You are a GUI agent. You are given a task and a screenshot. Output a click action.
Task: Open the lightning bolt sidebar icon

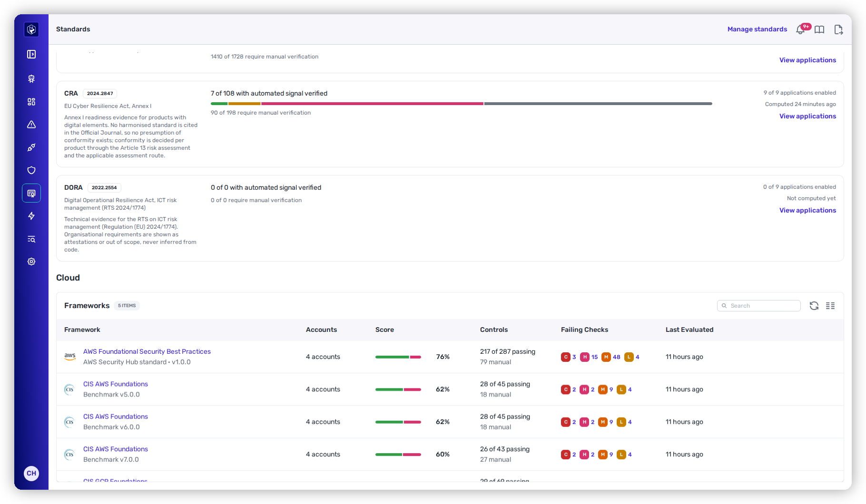tap(31, 216)
